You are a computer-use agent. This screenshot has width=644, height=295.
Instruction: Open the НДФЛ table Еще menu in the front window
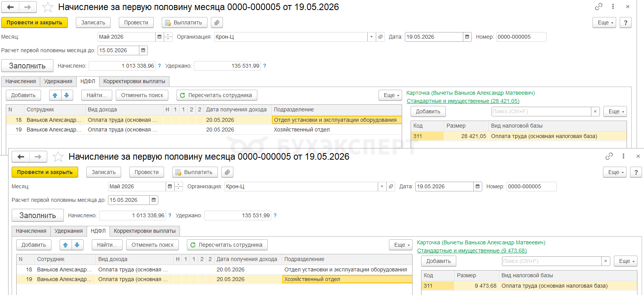tap(401, 245)
